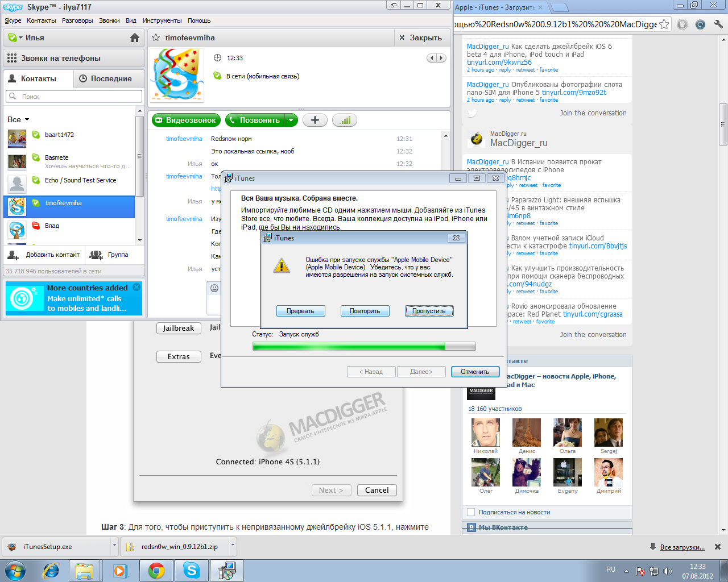Viewport: 728px width, 582px height.
Task: Click Повторить in the iTunes error dialog
Action: (365, 311)
